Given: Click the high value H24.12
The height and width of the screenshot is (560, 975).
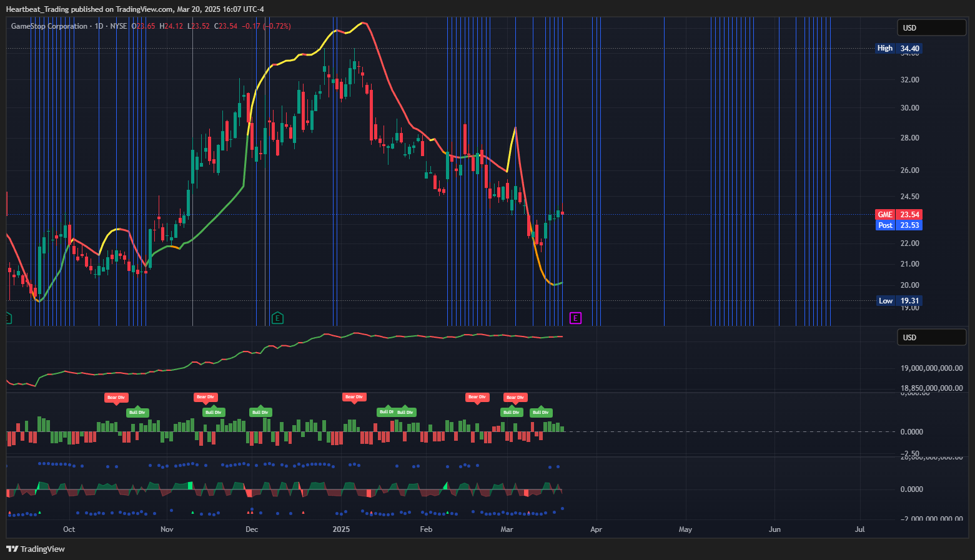Looking at the screenshot, I should coord(171,26).
